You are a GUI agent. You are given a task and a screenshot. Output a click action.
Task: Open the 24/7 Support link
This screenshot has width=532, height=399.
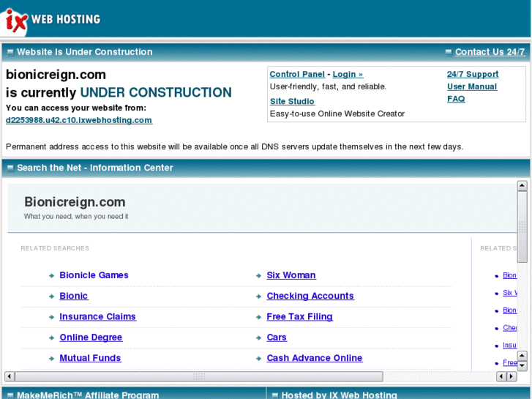473,74
